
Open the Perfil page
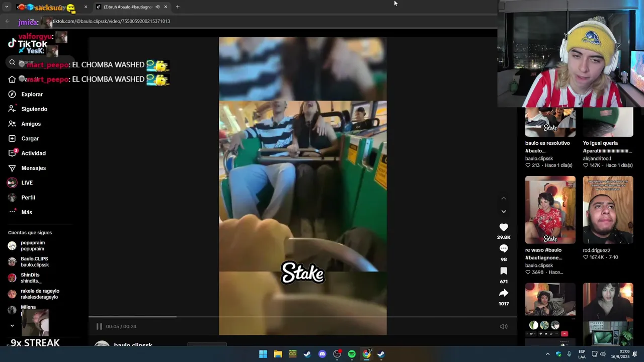(22, 198)
